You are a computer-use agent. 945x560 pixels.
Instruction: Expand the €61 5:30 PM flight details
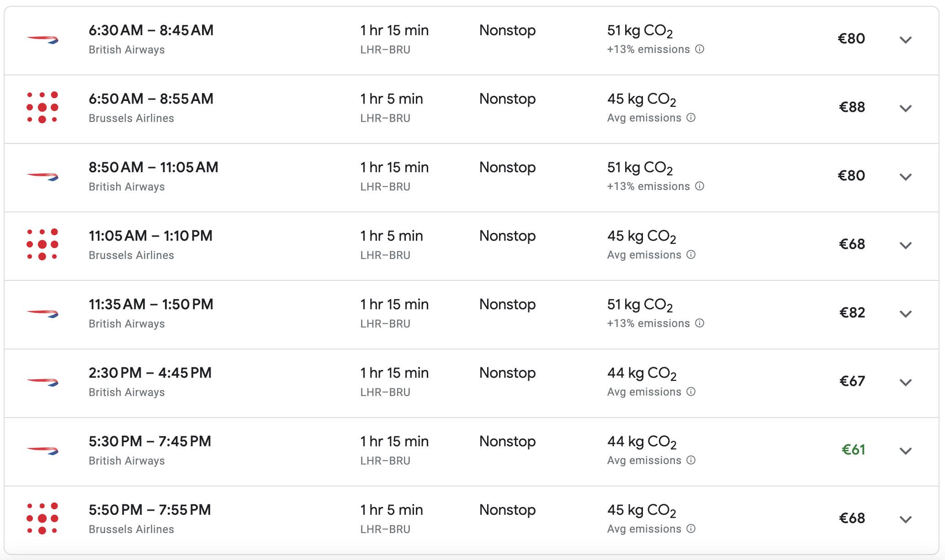point(905,451)
